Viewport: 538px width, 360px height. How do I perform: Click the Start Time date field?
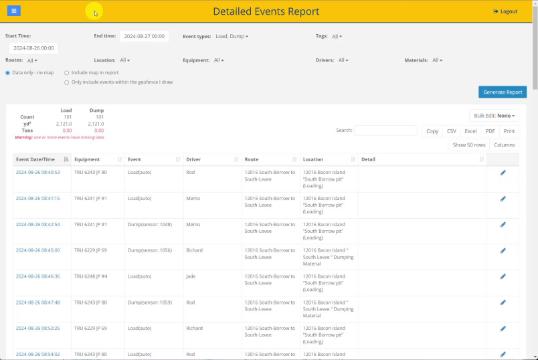pyautogui.click(x=33, y=48)
